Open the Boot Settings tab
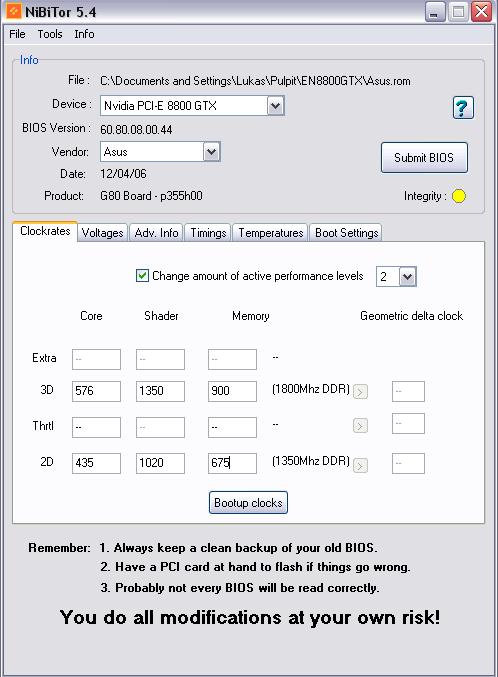Image resolution: width=498 pixels, height=677 pixels. click(x=346, y=233)
